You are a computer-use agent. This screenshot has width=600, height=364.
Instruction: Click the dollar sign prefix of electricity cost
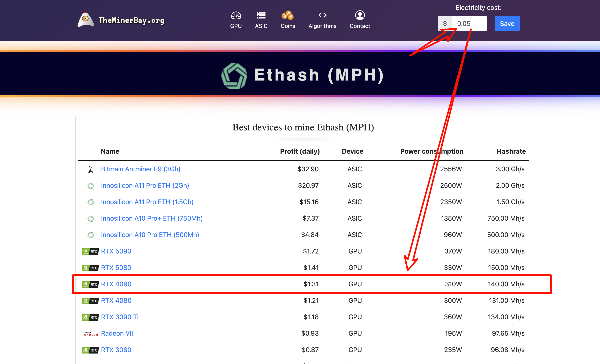point(445,23)
